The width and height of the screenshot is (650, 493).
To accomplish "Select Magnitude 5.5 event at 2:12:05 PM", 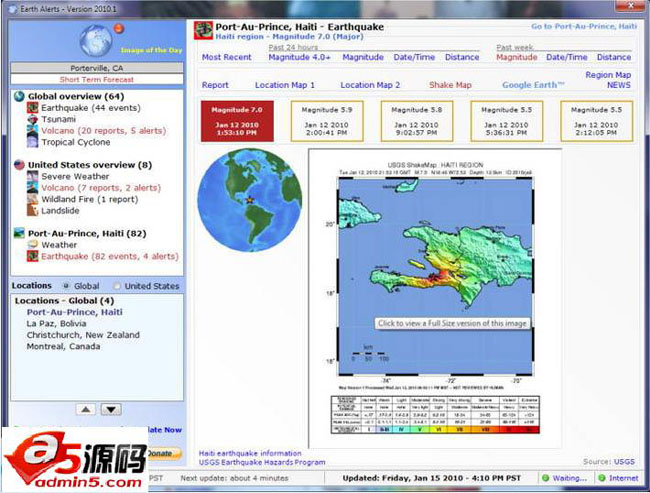I will click(x=597, y=121).
